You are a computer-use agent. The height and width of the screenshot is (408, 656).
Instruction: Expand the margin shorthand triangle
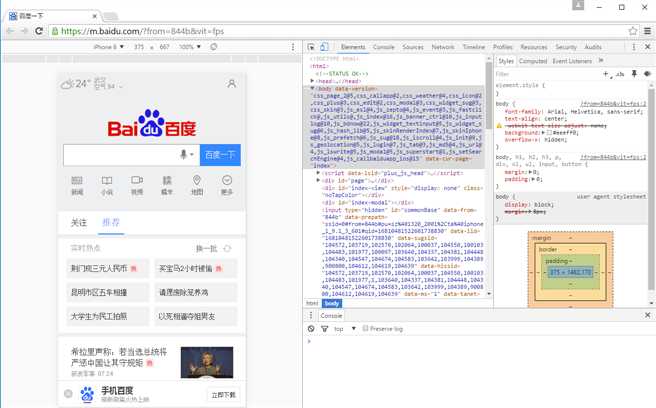[530, 172]
